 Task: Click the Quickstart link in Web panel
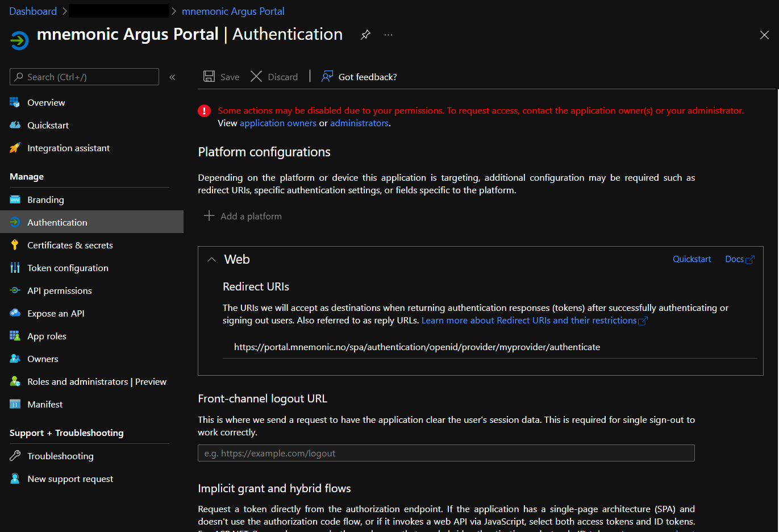(691, 259)
